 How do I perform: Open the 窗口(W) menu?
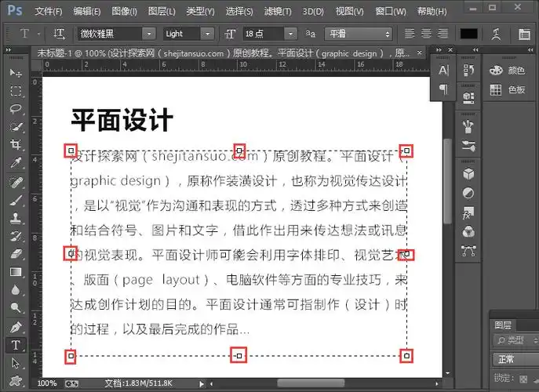391,11
